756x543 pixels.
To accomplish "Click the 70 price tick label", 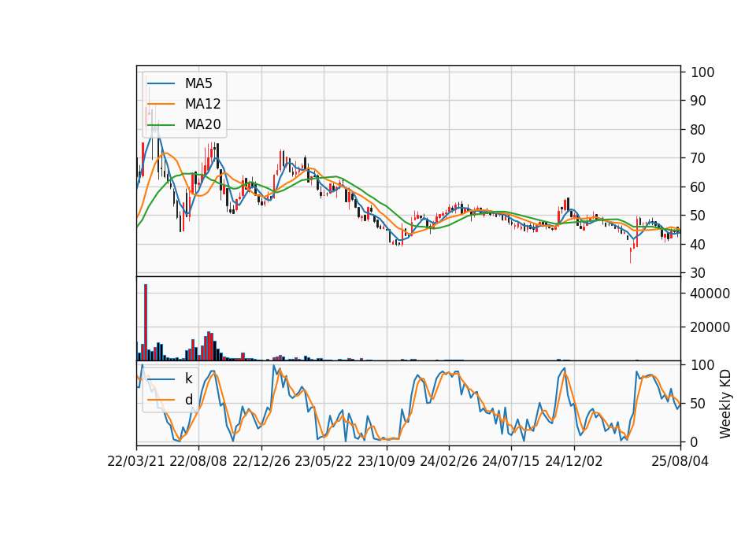I will coord(699,158).
